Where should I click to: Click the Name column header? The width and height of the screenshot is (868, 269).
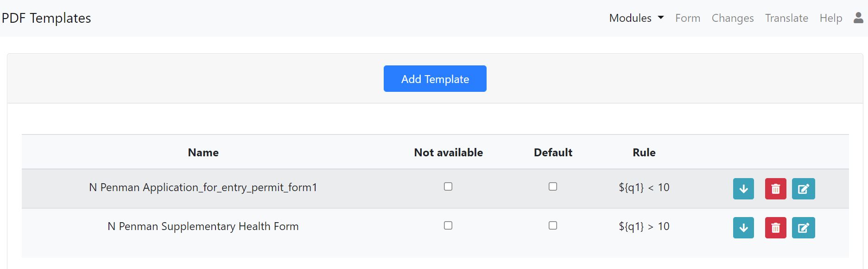click(203, 152)
